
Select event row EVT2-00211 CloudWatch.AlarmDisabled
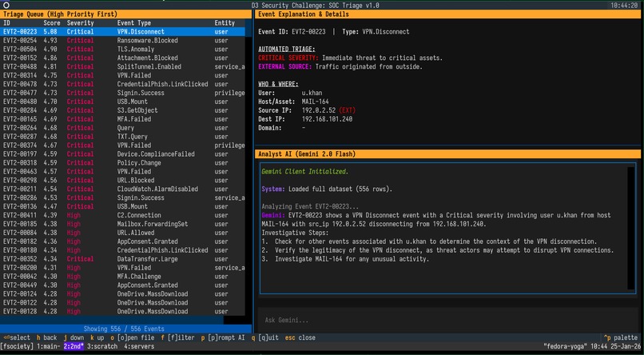pyautogui.click(x=122, y=189)
